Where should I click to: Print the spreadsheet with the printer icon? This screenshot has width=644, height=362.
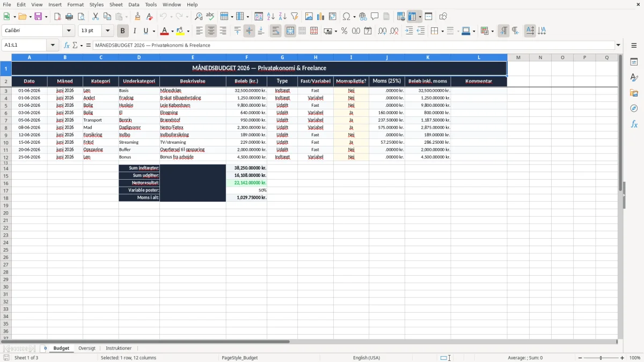coord(69,17)
